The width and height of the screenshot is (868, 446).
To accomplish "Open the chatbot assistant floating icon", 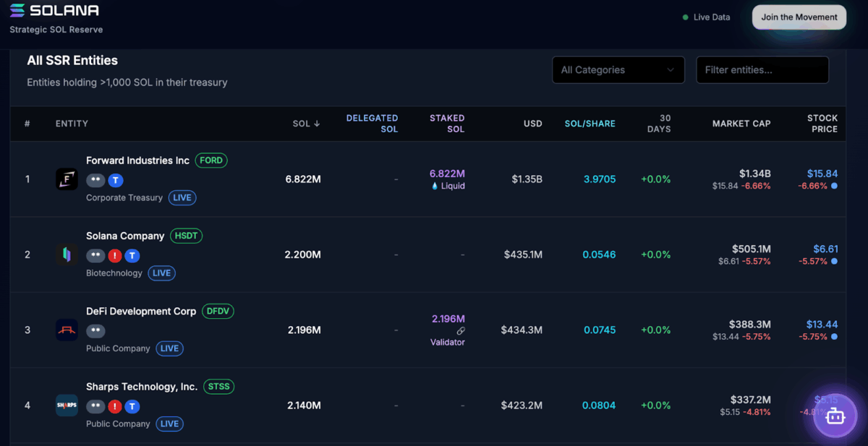I will (835, 416).
